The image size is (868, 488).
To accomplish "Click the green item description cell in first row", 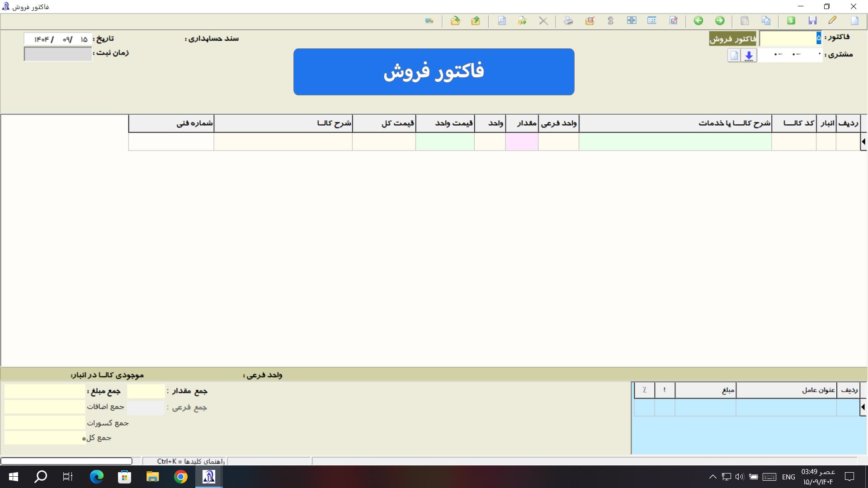I will point(675,142).
